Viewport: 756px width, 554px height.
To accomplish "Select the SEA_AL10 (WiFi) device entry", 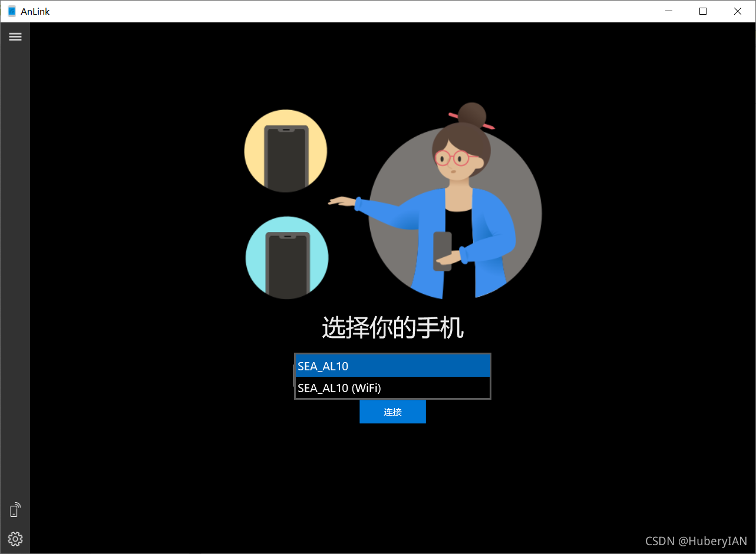I will click(x=392, y=388).
